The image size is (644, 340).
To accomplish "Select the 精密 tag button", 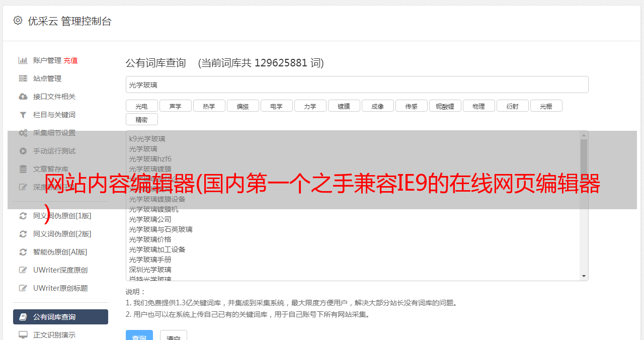I will [x=142, y=120].
